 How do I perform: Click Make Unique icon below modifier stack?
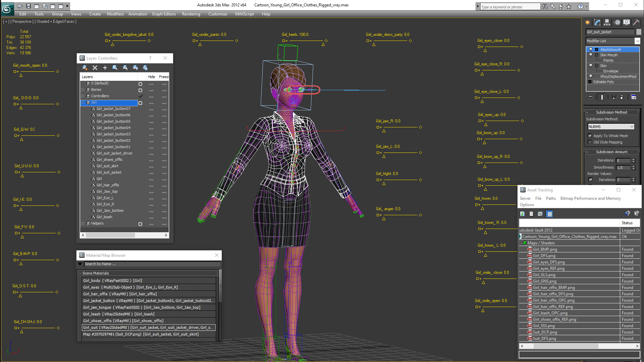pos(613,97)
